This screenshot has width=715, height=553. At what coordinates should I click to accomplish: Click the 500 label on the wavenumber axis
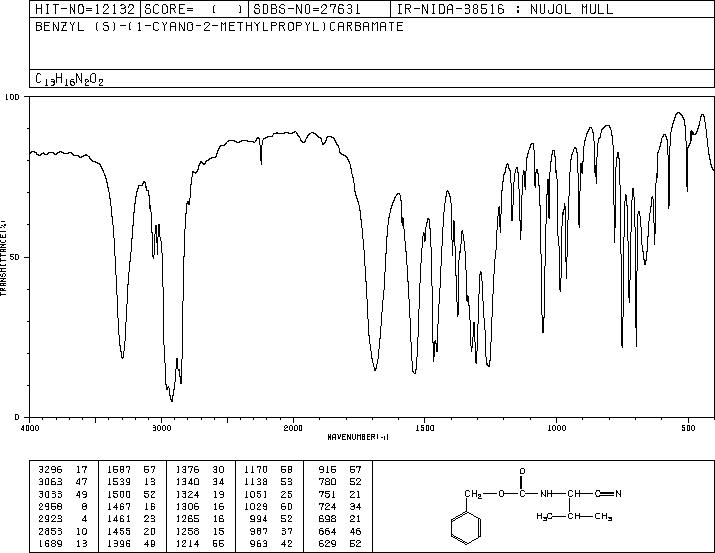pyautogui.click(x=688, y=428)
